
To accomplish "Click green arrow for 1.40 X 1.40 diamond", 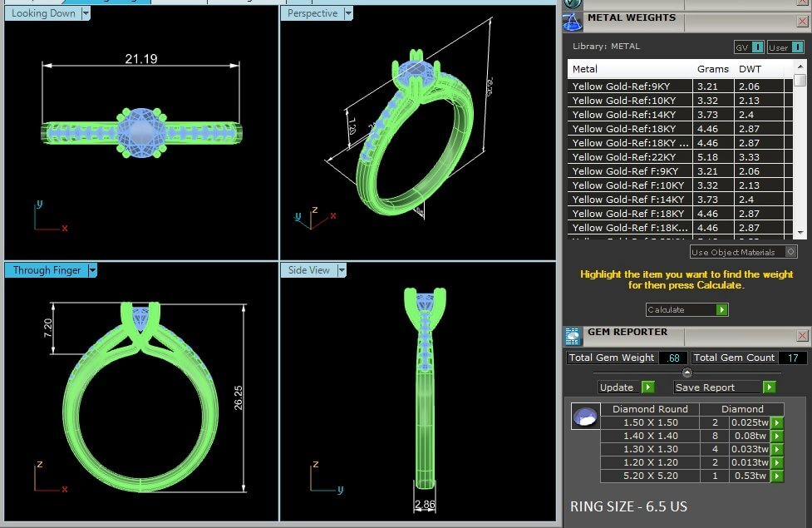I will coord(777,436).
